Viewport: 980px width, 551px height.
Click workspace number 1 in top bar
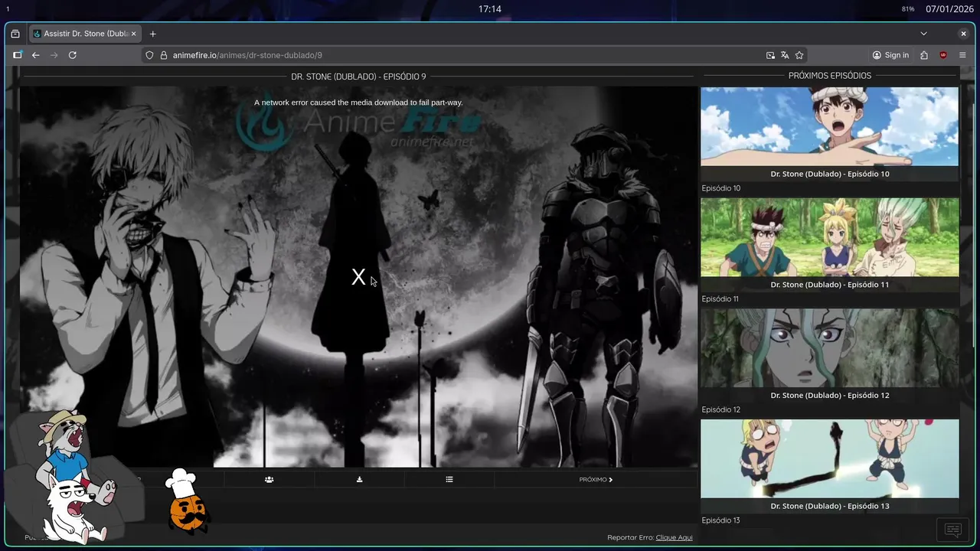point(8,9)
